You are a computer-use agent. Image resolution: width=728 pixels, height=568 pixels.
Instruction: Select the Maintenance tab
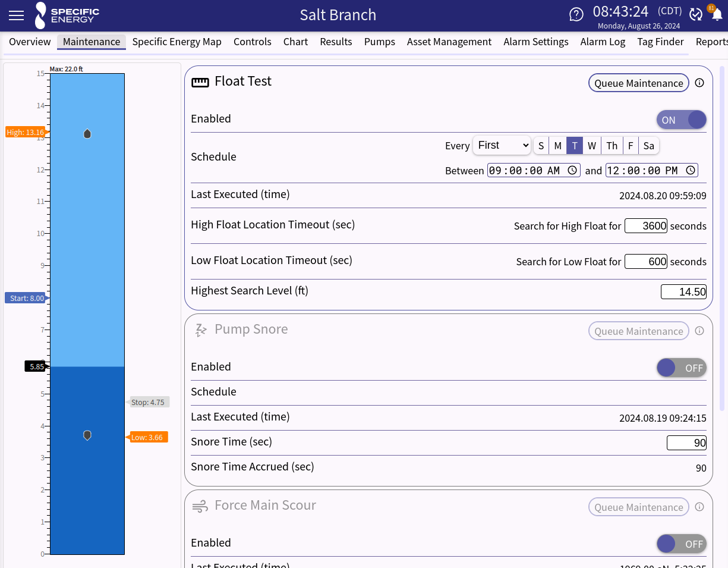92,42
